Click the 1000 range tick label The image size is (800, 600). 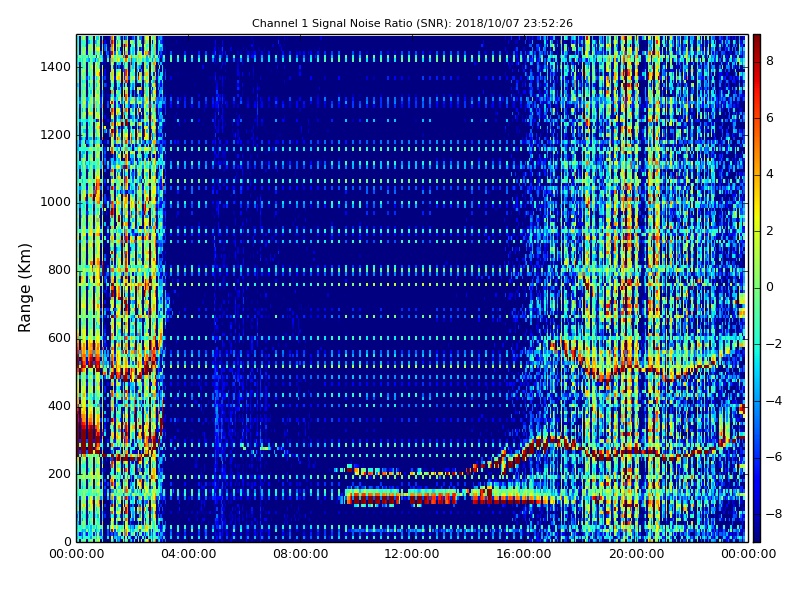point(56,203)
